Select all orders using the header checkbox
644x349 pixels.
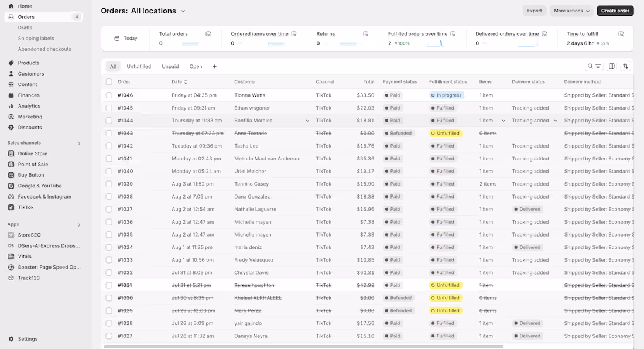pyautogui.click(x=108, y=81)
